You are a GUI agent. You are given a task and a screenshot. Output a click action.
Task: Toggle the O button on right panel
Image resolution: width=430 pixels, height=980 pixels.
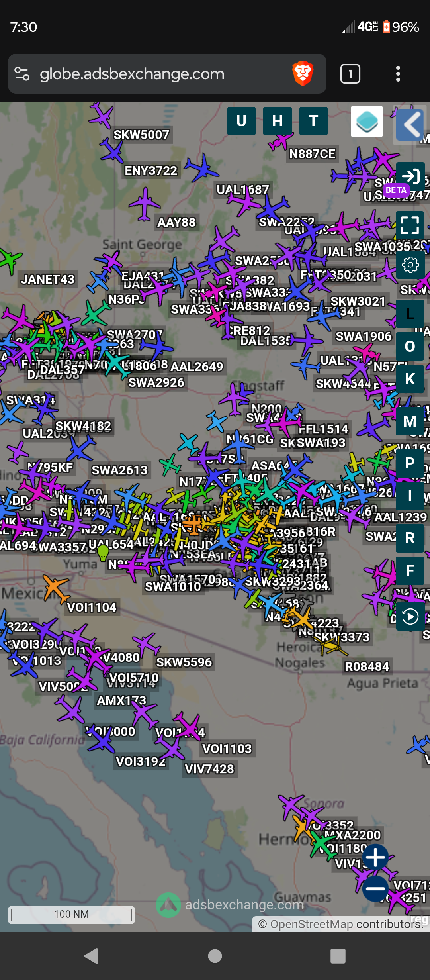click(410, 347)
